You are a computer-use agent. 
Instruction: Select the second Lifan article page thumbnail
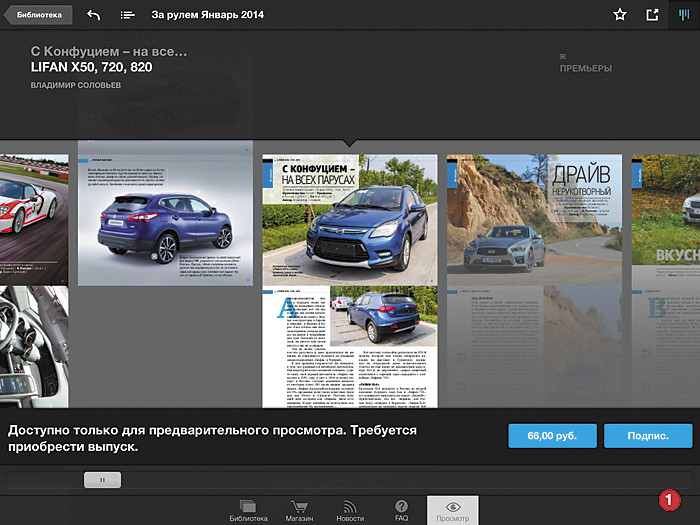[x=349, y=346]
